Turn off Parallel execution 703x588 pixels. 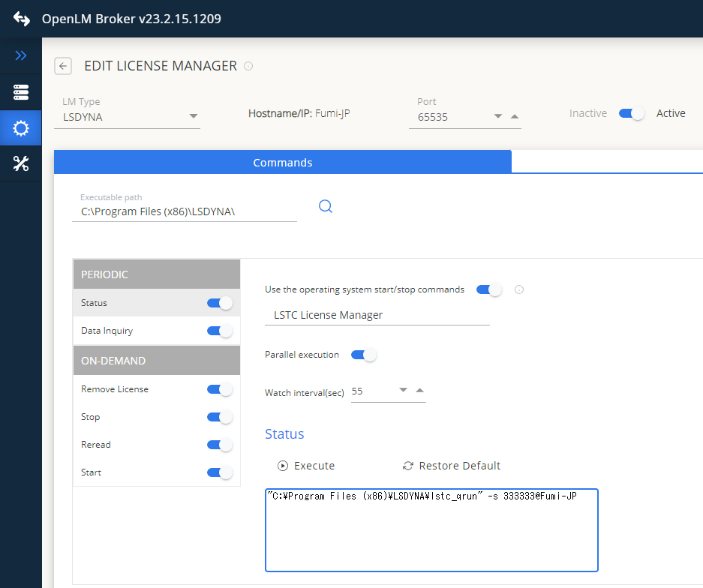click(363, 355)
